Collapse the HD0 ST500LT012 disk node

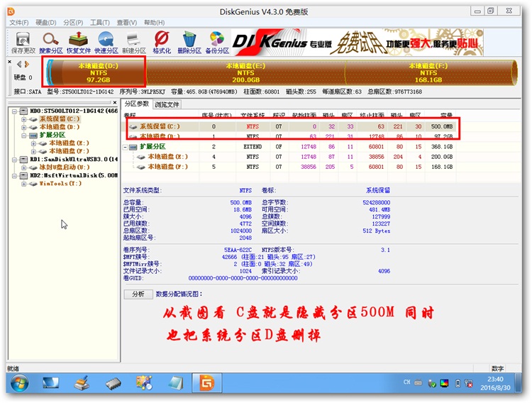tap(14, 111)
